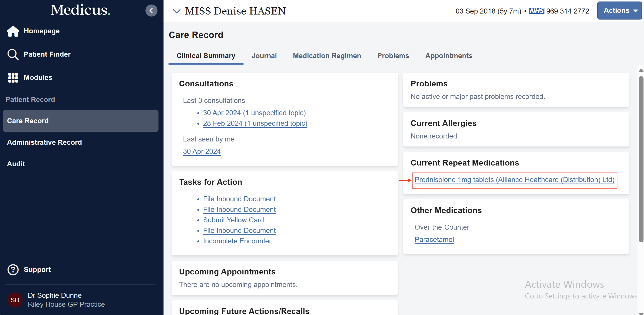Click the scrollbar up arrow on the right

pyautogui.click(x=641, y=70)
